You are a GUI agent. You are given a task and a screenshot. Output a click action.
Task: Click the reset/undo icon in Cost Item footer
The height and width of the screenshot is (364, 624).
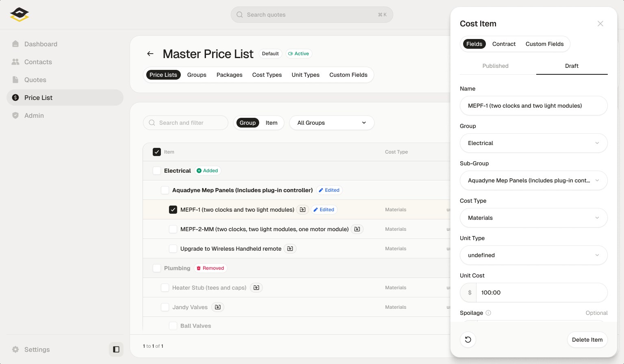pyautogui.click(x=468, y=340)
